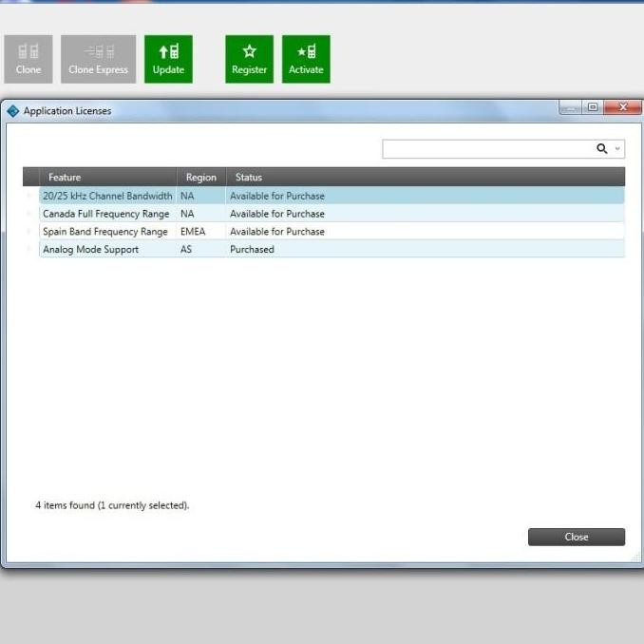Expand the 20/25 kHz Channel Bandwidth row
The width and height of the screenshot is (644, 644).
click(29, 196)
